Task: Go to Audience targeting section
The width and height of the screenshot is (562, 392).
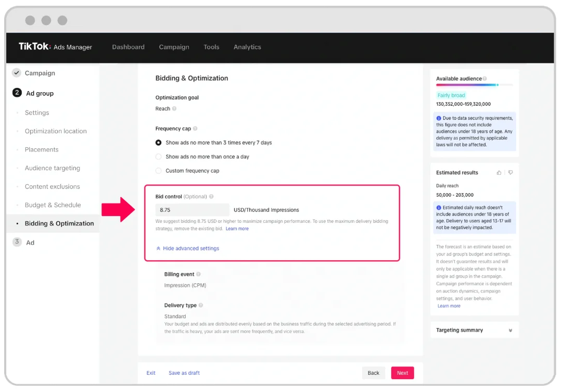Action: click(53, 168)
